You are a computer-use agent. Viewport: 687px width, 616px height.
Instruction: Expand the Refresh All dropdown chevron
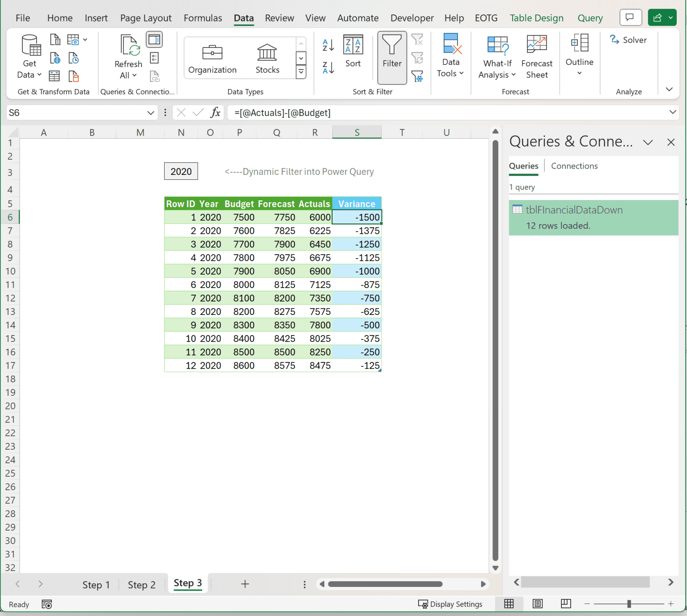[x=135, y=75]
